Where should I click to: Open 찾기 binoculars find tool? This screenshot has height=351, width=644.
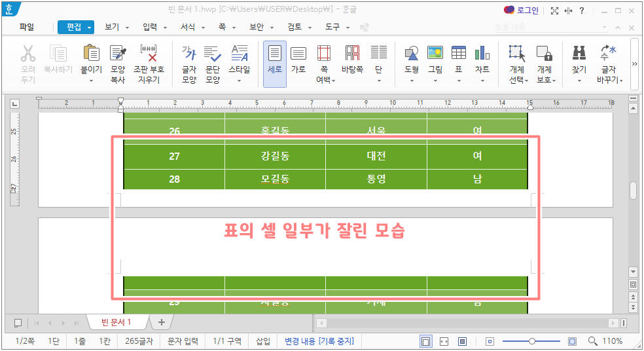pos(579,54)
